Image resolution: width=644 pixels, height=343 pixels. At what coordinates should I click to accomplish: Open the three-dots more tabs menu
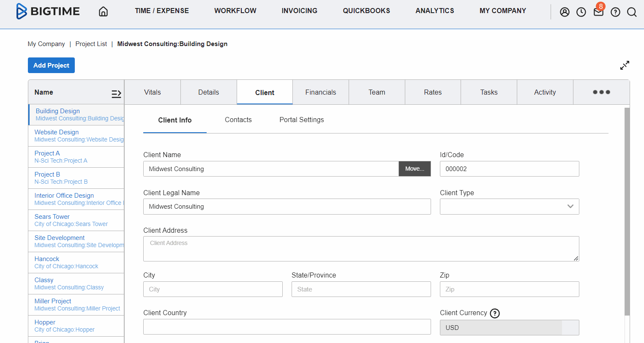click(601, 92)
